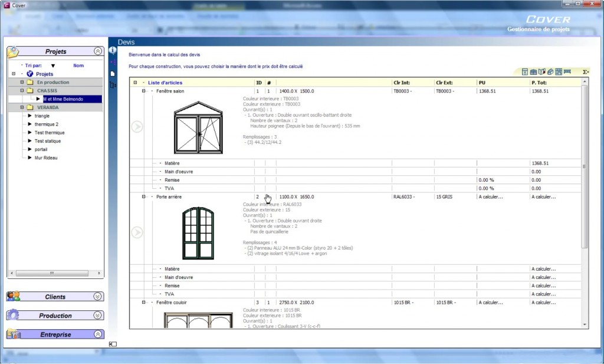This screenshot has width=604, height=364.
Task: Click the hide-panel icon below Entreprise
Action: coord(113,344)
